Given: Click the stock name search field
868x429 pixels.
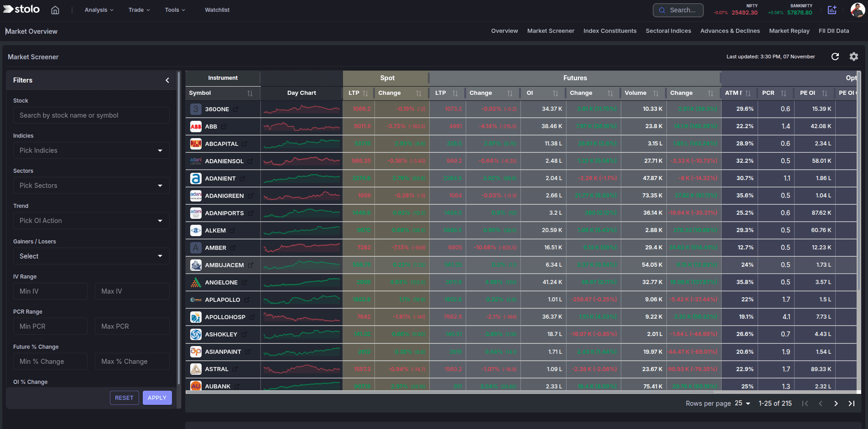Looking at the screenshot, I should click(x=91, y=115).
